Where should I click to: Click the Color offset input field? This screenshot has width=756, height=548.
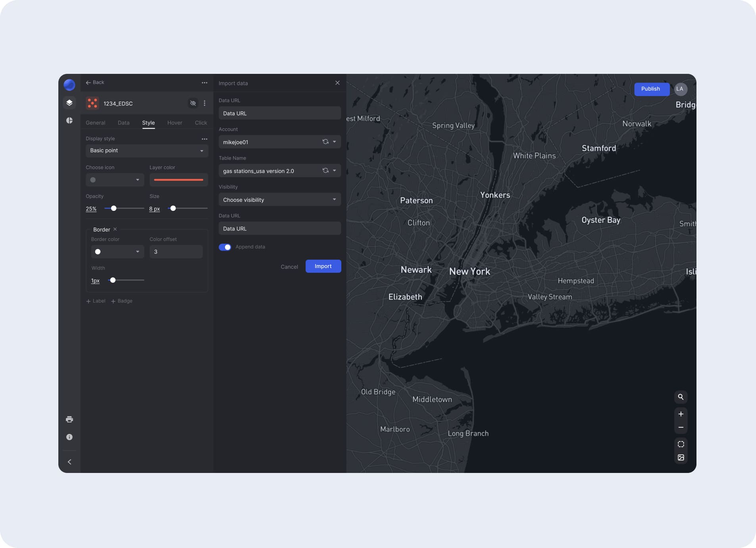tap(176, 252)
